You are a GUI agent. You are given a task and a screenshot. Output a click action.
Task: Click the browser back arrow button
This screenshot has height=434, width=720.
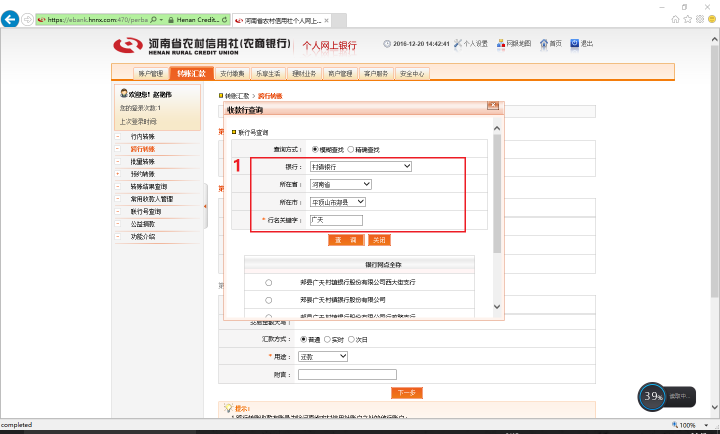(12, 19)
